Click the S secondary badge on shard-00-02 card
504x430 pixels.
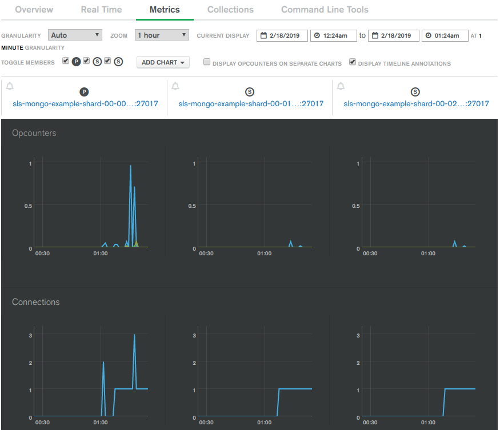[x=415, y=91]
